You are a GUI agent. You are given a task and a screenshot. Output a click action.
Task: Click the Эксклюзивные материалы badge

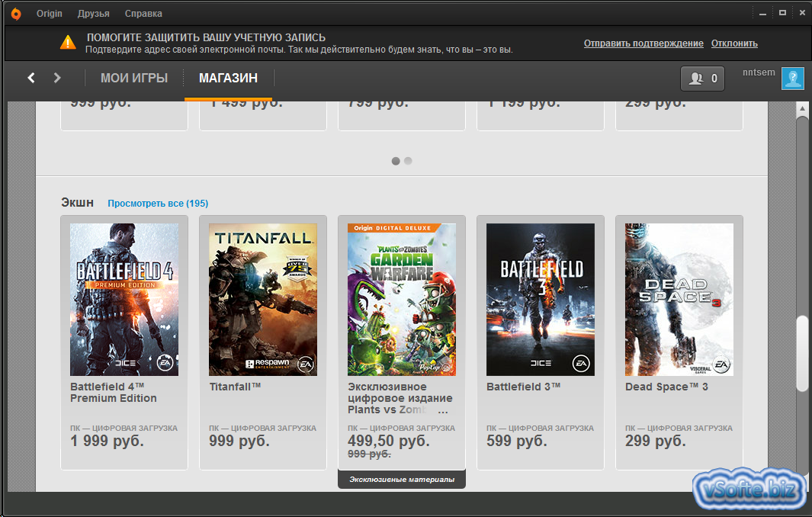coord(402,479)
